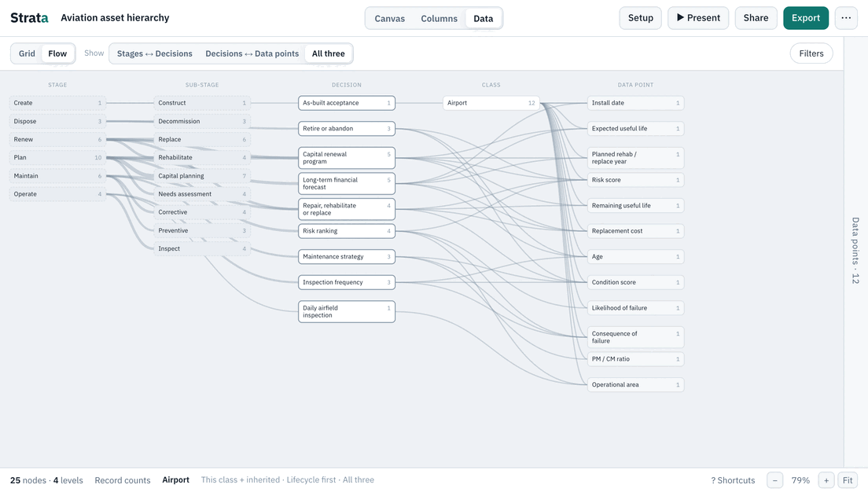This screenshot has height=492, width=868.
Task: Click the Age data point
Action: pyautogui.click(x=635, y=257)
